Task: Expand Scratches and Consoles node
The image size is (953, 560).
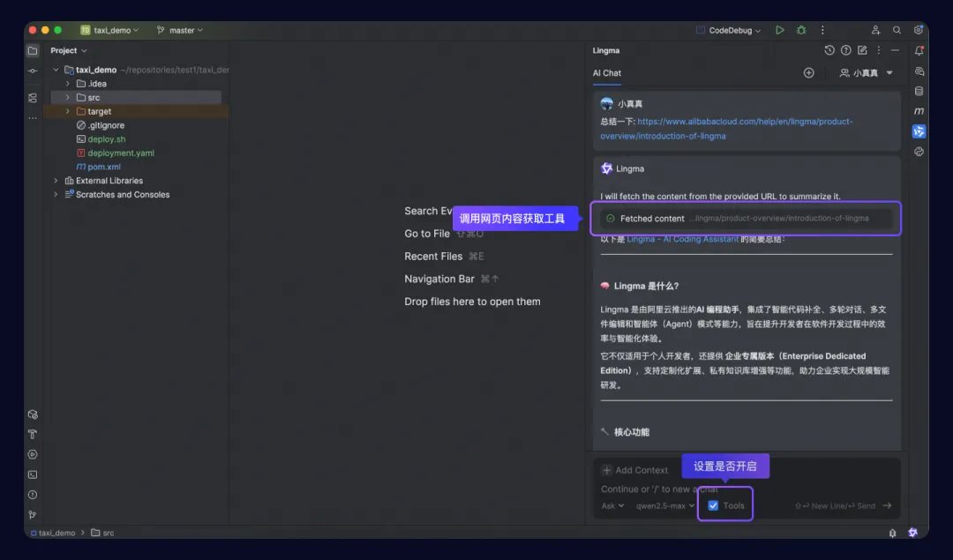Action: 56,194
